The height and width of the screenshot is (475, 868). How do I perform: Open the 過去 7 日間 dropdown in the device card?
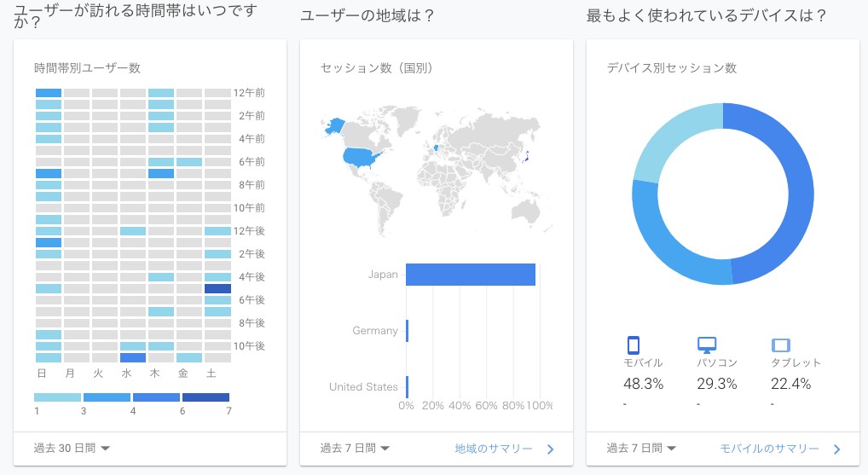tap(641, 448)
